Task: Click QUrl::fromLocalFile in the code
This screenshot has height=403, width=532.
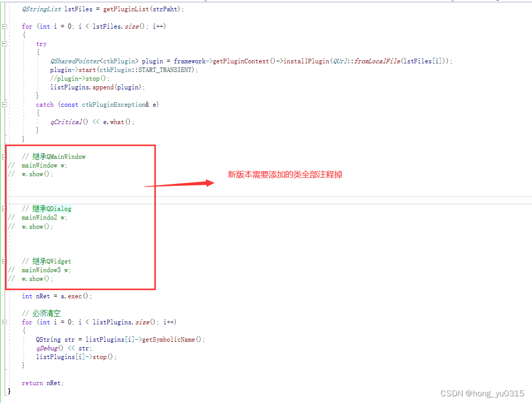Action: 366,61
